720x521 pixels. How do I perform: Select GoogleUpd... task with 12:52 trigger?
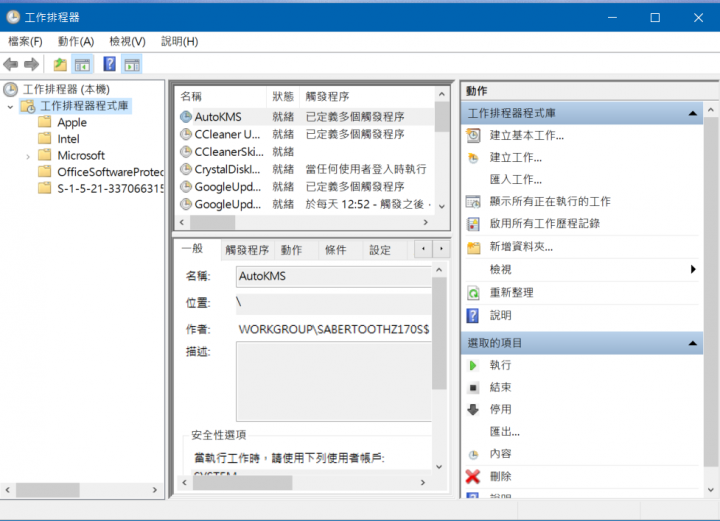pyautogui.click(x=305, y=204)
